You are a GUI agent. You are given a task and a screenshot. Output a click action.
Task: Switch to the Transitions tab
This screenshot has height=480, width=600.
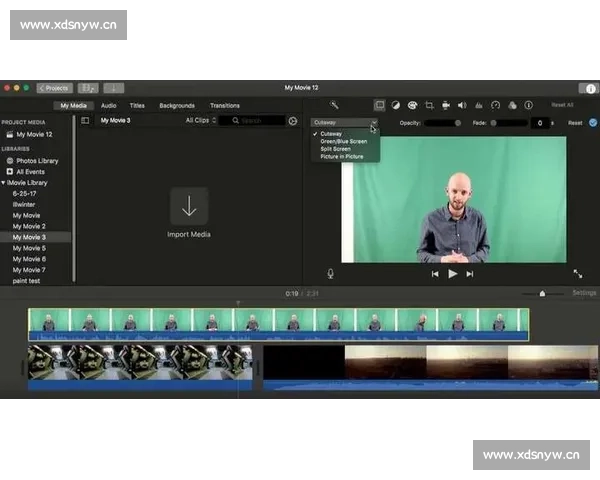click(224, 105)
